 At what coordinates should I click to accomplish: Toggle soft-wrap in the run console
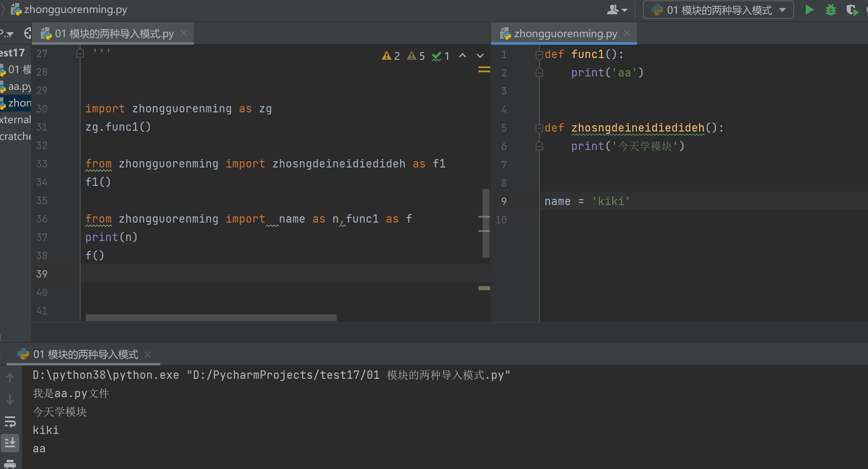coord(10,421)
